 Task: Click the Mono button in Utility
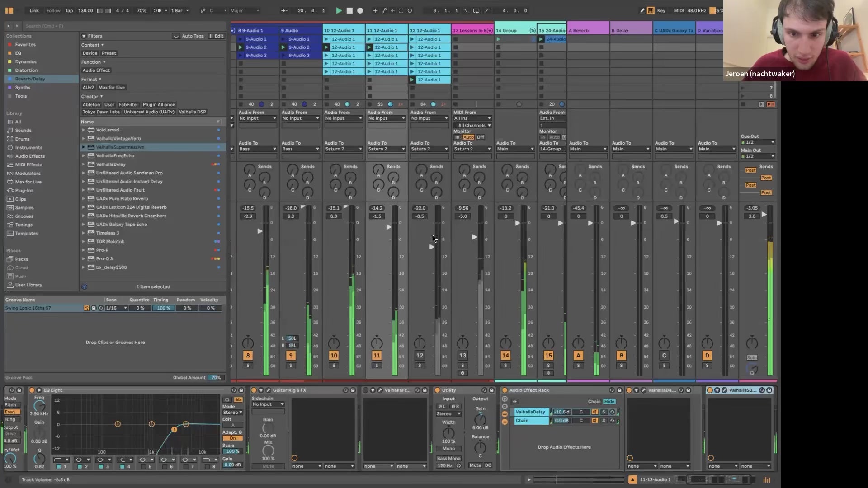[448, 449]
